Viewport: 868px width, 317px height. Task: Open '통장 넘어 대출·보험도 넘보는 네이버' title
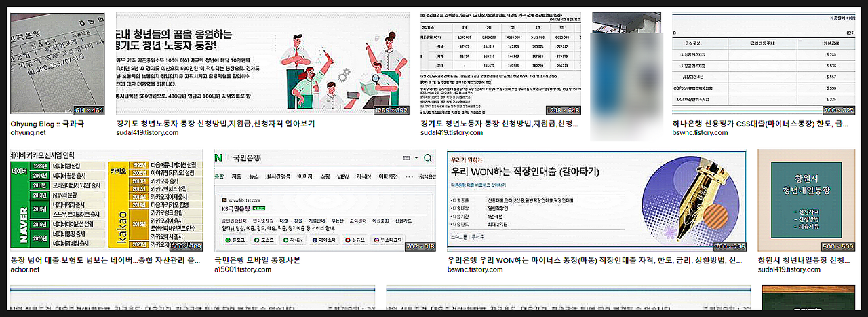pos(106,260)
